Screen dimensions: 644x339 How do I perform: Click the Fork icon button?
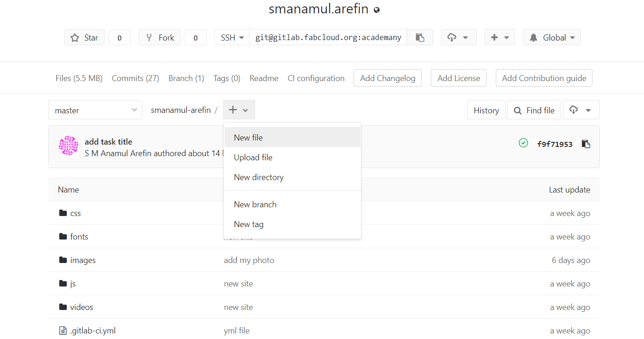[x=159, y=37]
